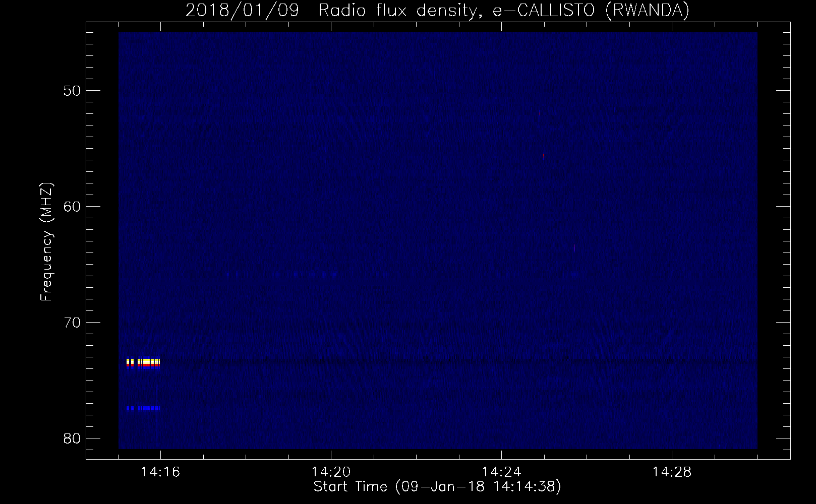Click the 14:28 time tick label
This screenshot has width=816, height=504.
pos(672,472)
